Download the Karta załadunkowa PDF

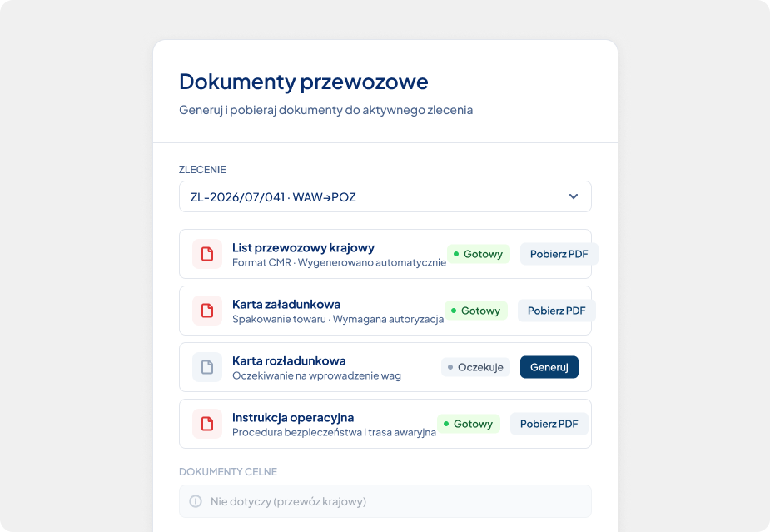(556, 311)
